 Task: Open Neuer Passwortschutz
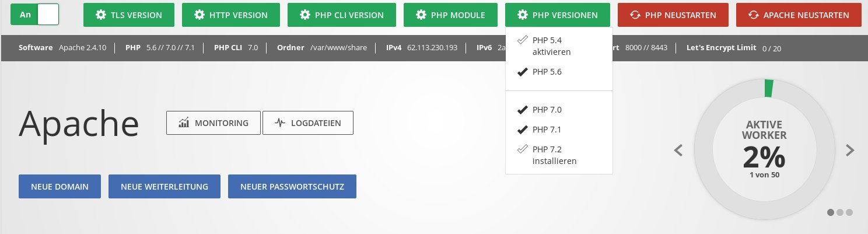click(292, 187)
